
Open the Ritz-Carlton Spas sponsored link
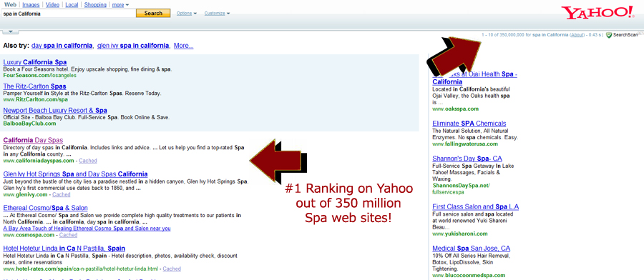34,86
